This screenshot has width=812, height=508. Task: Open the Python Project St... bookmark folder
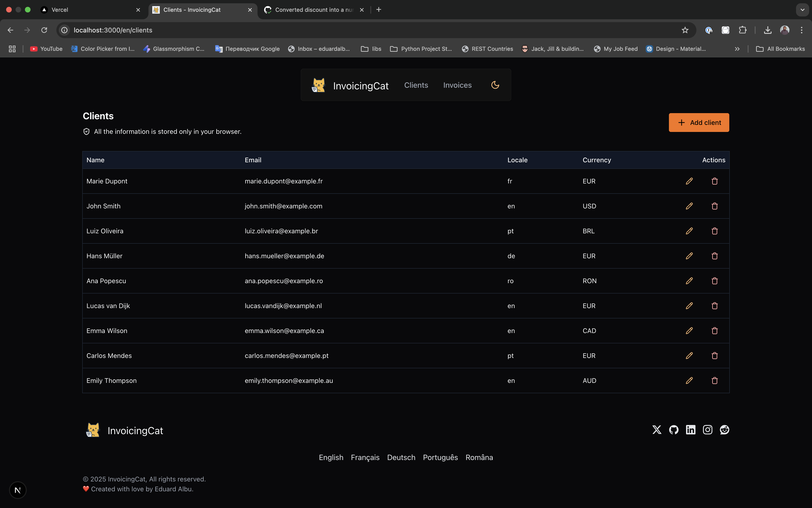(421, 49)
